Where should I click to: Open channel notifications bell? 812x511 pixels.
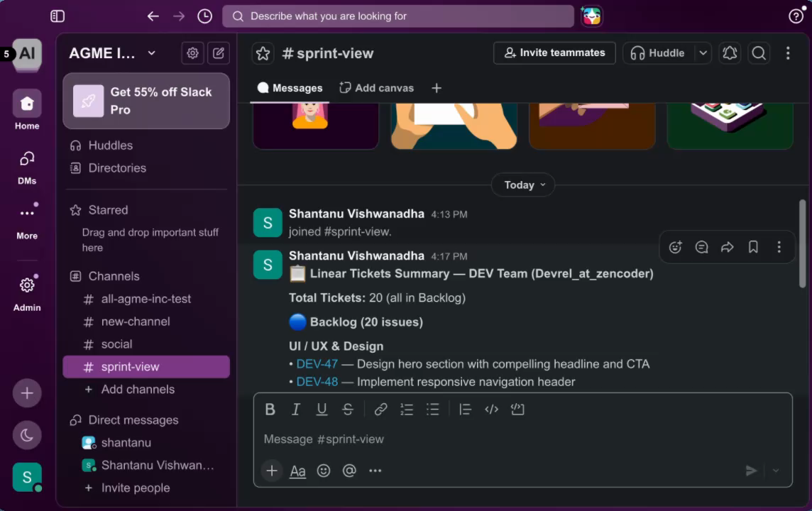730,53
